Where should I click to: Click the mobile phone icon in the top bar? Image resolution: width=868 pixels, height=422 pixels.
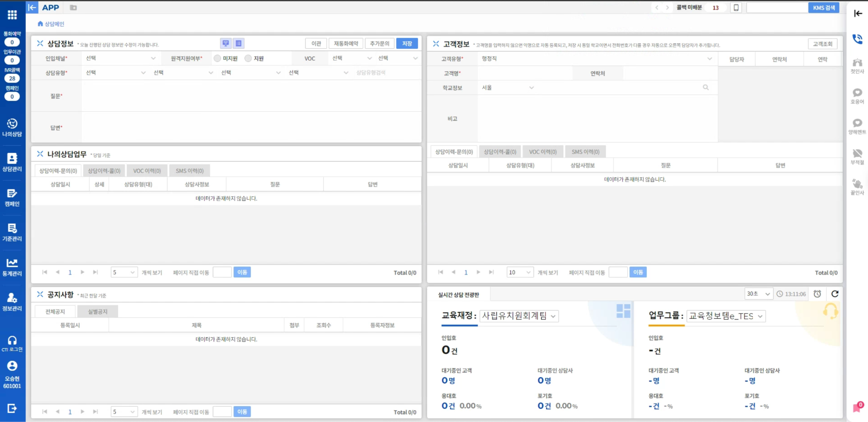click(x=736, y=8)
